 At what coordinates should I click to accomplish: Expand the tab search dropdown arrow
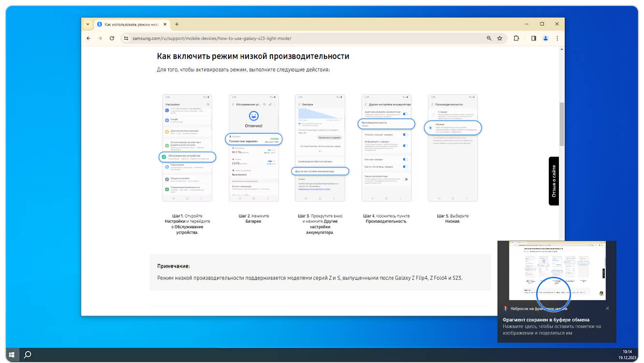88,24
